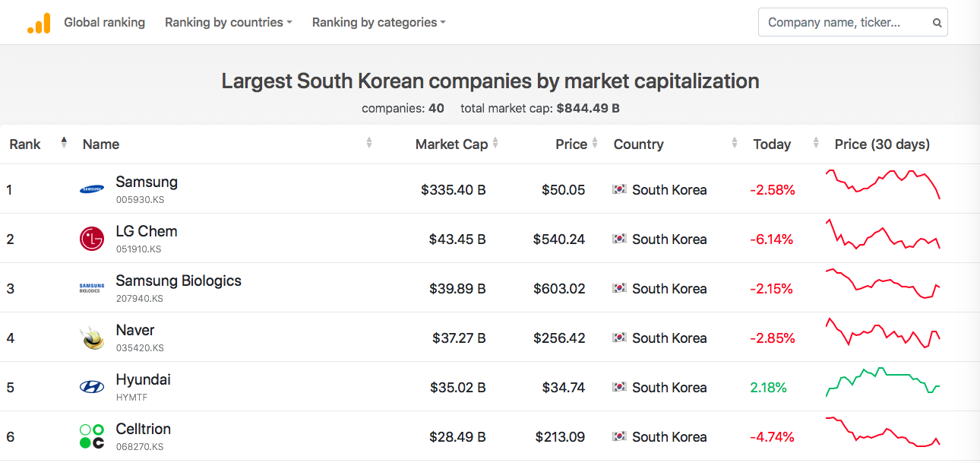980x463 pixels.
Task: Click the Samsung company logo
Action: coord(92,189)
